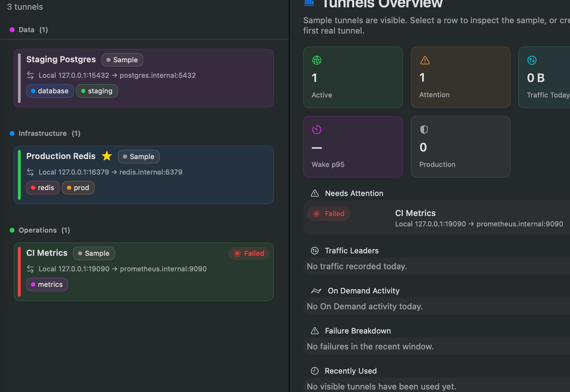Click the green globe icon in Active card
The height and width of the screenshot is (392, 570).
[317, 60]
